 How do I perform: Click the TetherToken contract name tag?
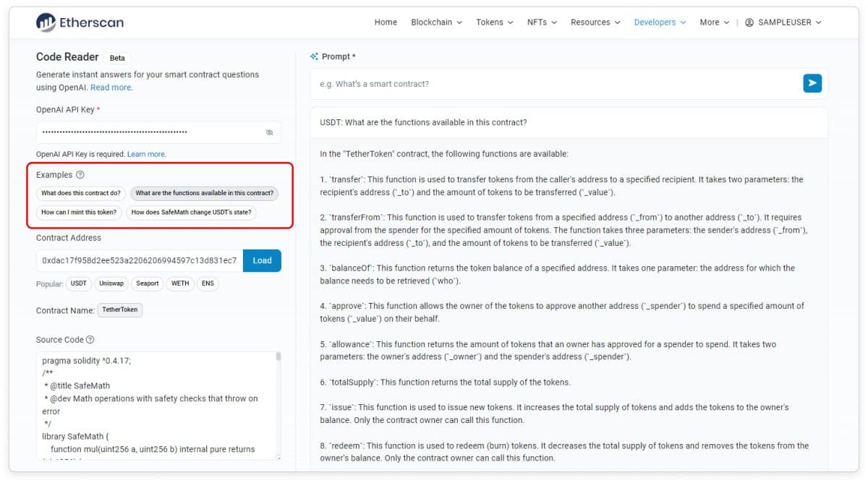120,310
